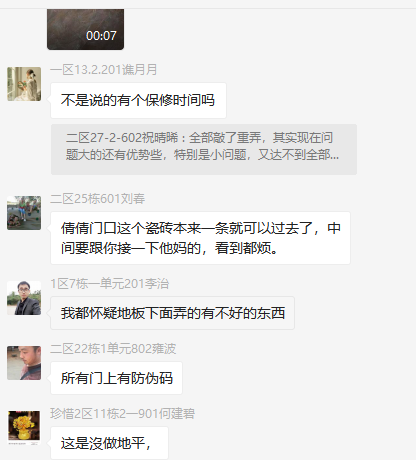Screen dimensions: 416x460
Task: Jump to quoted message from 二区27-2-602祝晴晞
Action: click(x=204, y=149)
